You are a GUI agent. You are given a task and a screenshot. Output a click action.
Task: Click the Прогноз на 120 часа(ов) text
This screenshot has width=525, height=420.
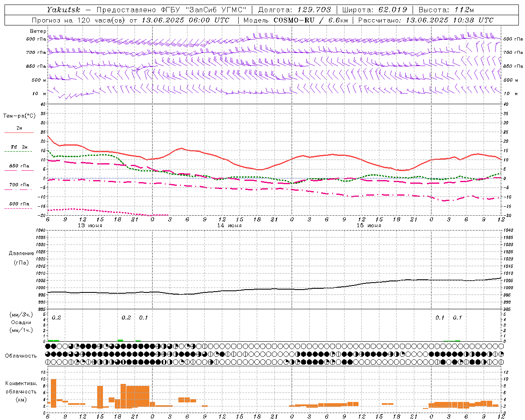[79, 20]
